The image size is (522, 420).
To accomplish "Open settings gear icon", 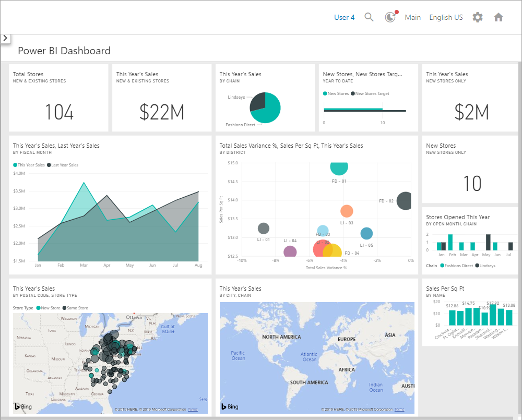I will [478, 17].
